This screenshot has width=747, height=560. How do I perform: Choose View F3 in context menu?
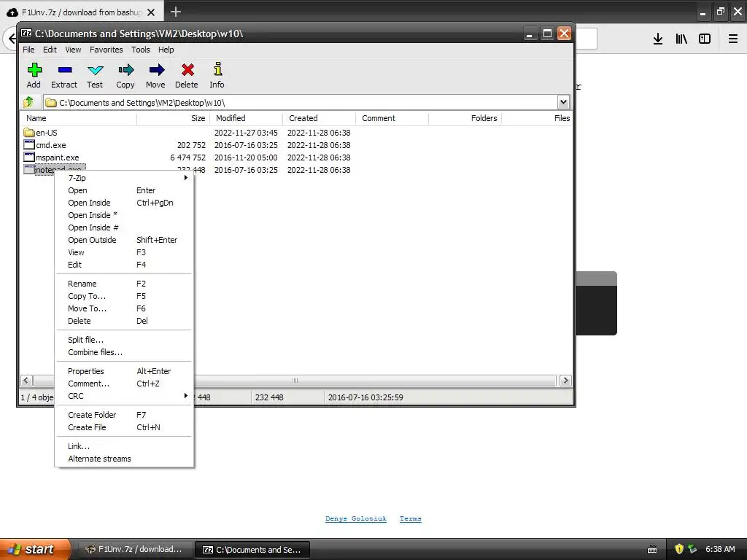pos(124,252)
